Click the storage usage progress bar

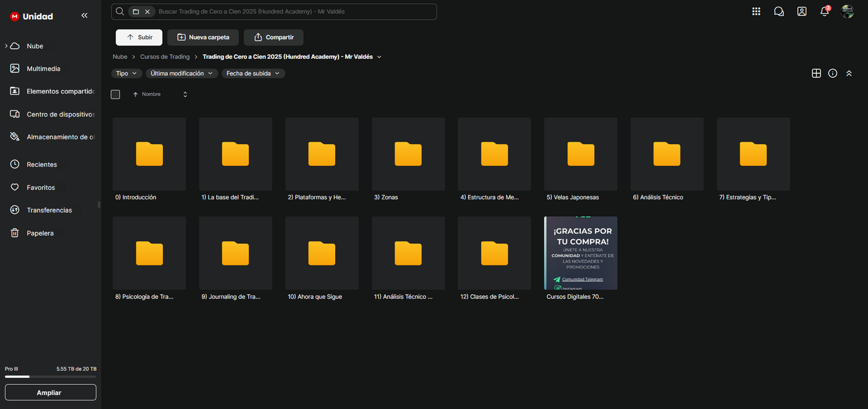click(x=50, y=377)
